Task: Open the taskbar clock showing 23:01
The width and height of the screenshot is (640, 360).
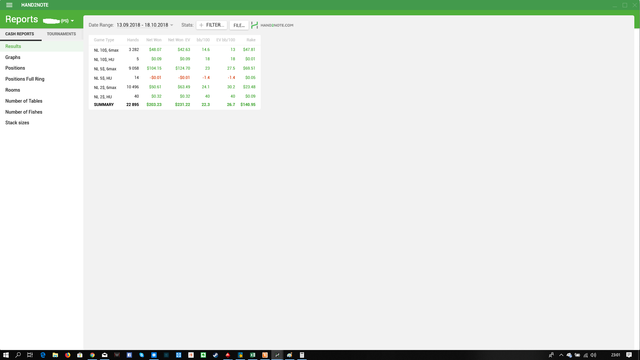Action: (616, 355)
